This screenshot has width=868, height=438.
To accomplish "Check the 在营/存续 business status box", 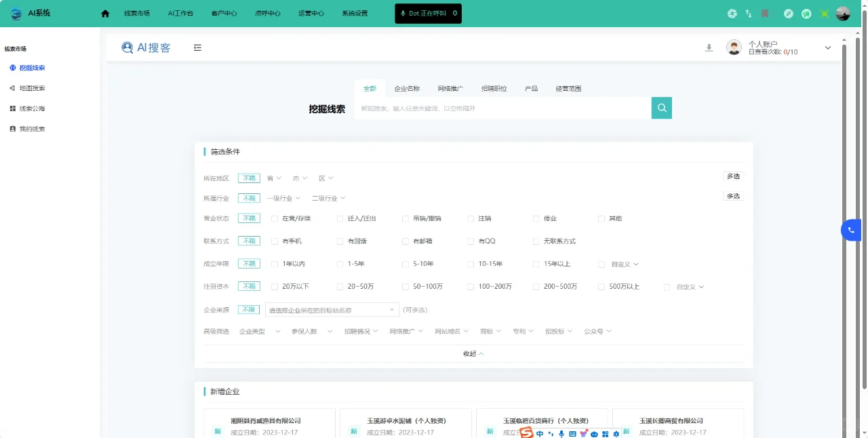I will tap(275, 219).
